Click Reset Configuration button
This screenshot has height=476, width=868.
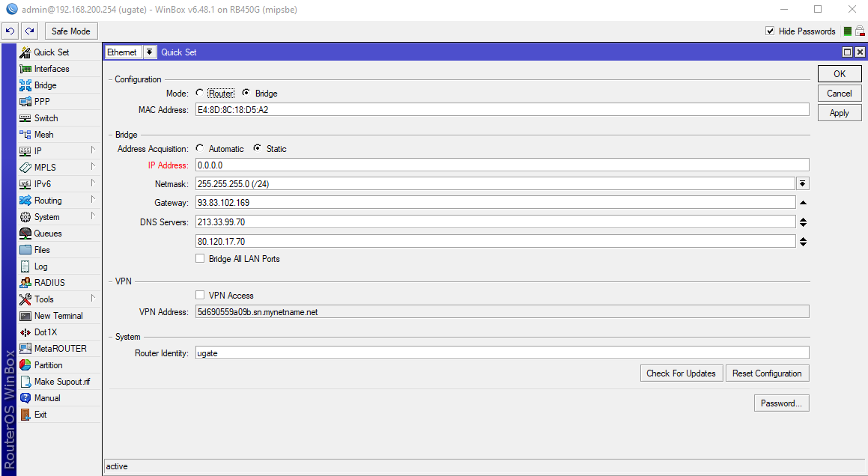(x=767, y=373)
